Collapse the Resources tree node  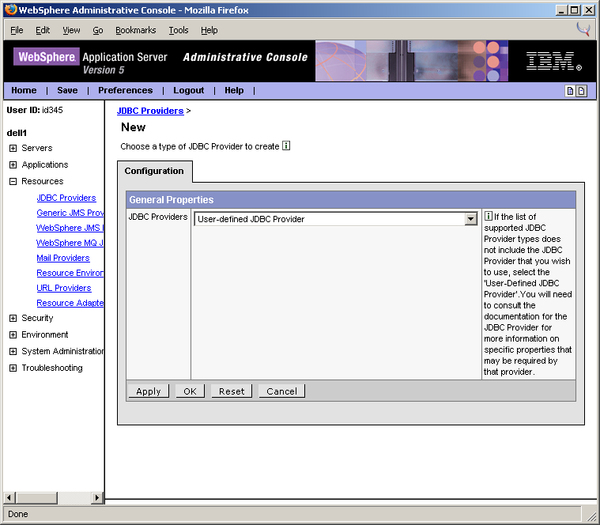pyautogui.click(x=13, y=181)
